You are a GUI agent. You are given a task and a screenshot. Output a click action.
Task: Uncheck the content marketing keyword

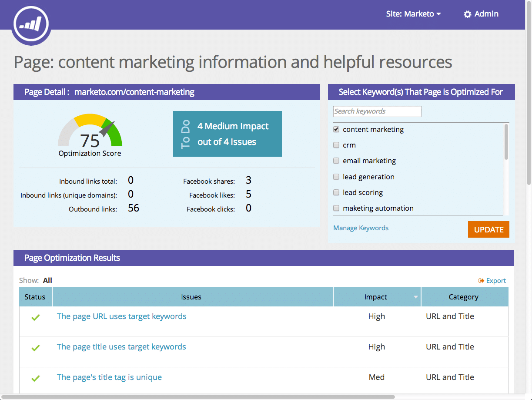336,130
